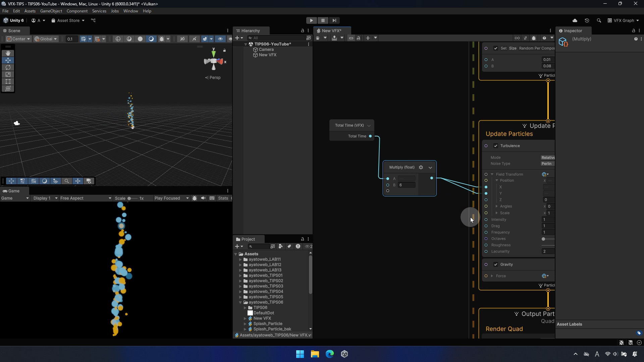Select the Rotate tool in Scene
Screen dimensions: 644x362
coord(8,67)
